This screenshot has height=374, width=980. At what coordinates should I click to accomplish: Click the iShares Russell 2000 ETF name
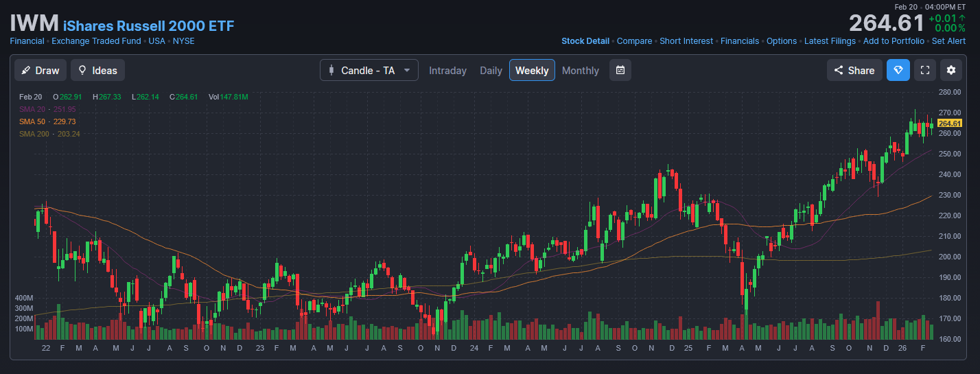pyautogui.click(x=149, y=26)
